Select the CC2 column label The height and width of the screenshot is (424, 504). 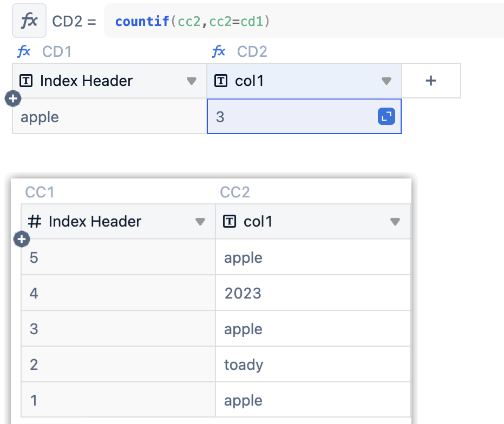(235, 192)
